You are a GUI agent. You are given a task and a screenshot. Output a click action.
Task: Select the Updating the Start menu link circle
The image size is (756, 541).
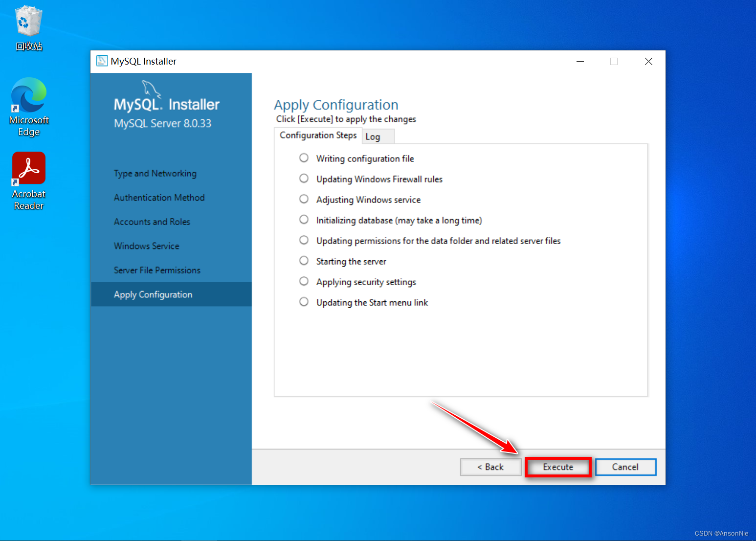(304, 302)
